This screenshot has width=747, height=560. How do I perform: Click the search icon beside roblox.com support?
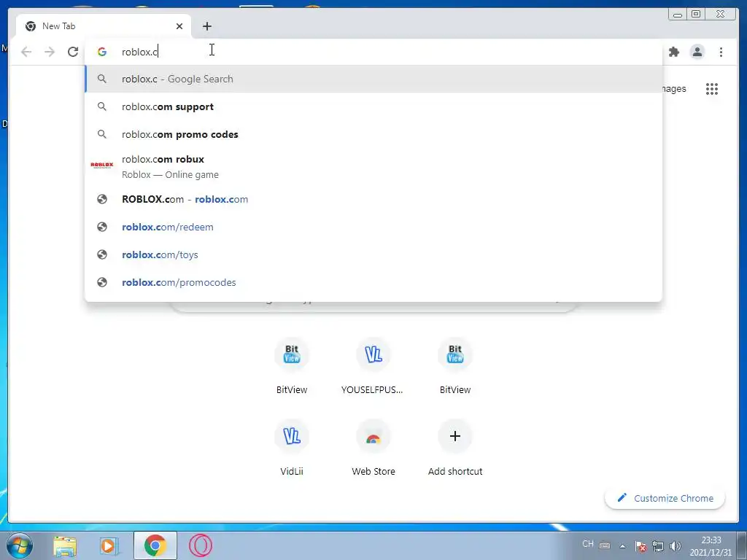(x=102, y=106)
